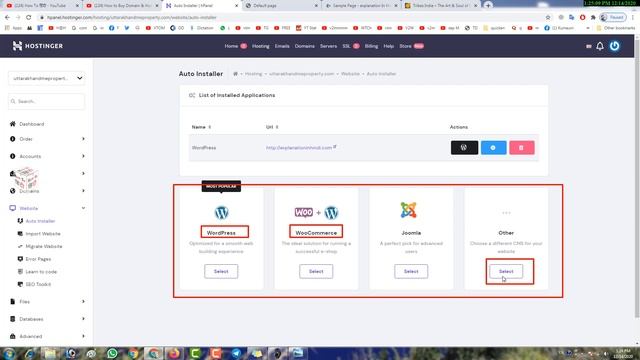This screenshot has height=360, width=640.
Task: Open new browser tab plus button
Action: (x=488, y=5)
